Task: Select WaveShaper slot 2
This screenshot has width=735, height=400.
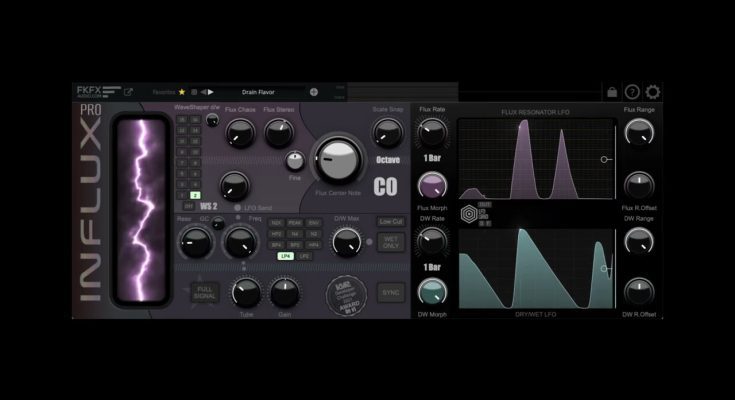Action: tap(196, 195)
